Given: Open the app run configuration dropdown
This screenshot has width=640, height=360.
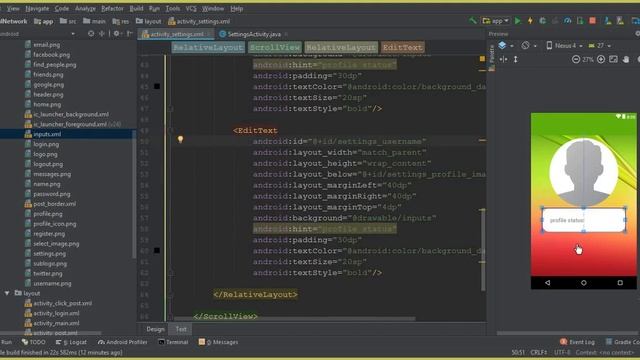Looking at the screenshot, I should (x=496, y=20).
